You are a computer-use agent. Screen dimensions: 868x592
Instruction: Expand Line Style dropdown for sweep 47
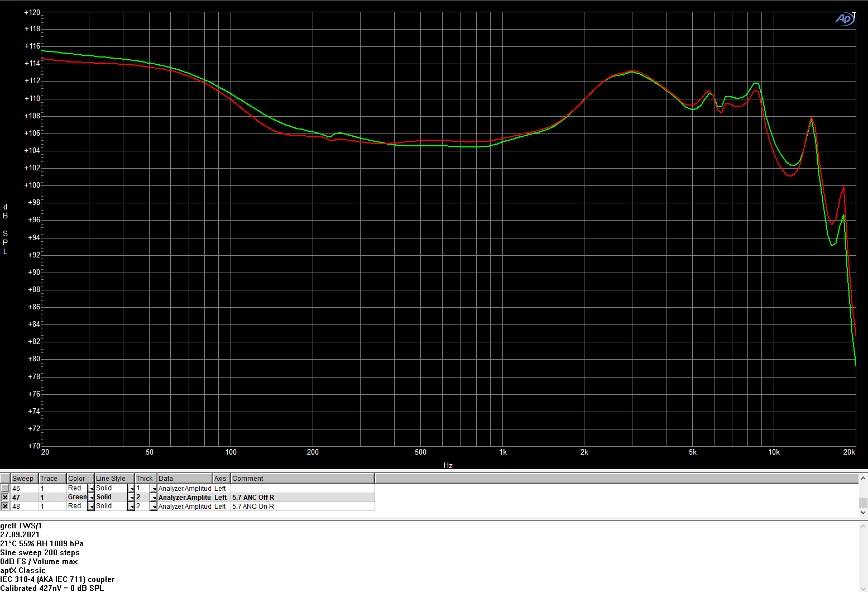coord(131,498)
